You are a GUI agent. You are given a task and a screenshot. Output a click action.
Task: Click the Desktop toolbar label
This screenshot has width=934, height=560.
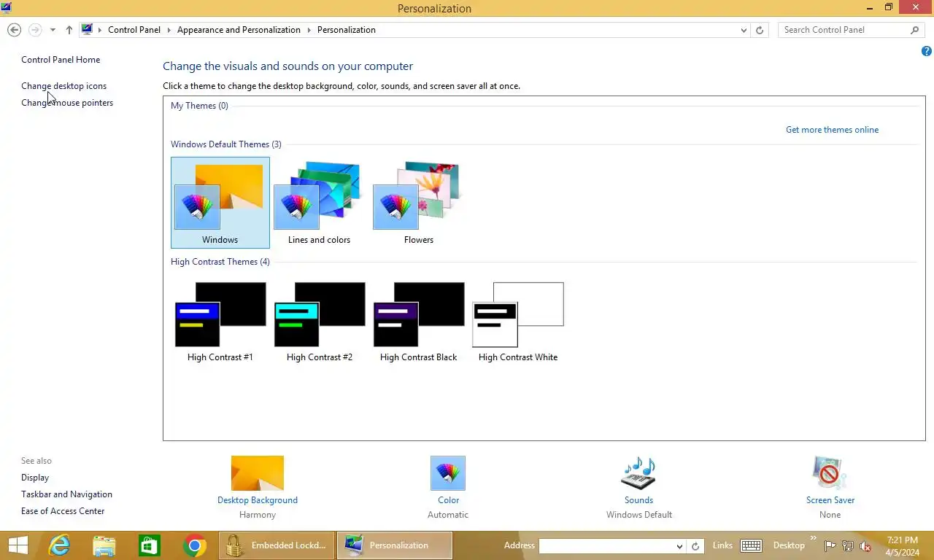coord(789,545)
